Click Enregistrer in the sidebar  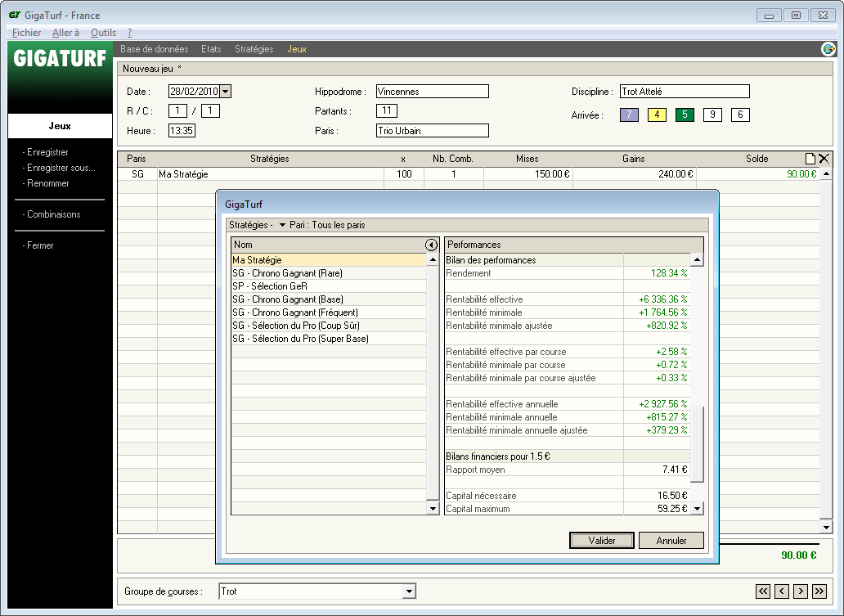(46, 152)
